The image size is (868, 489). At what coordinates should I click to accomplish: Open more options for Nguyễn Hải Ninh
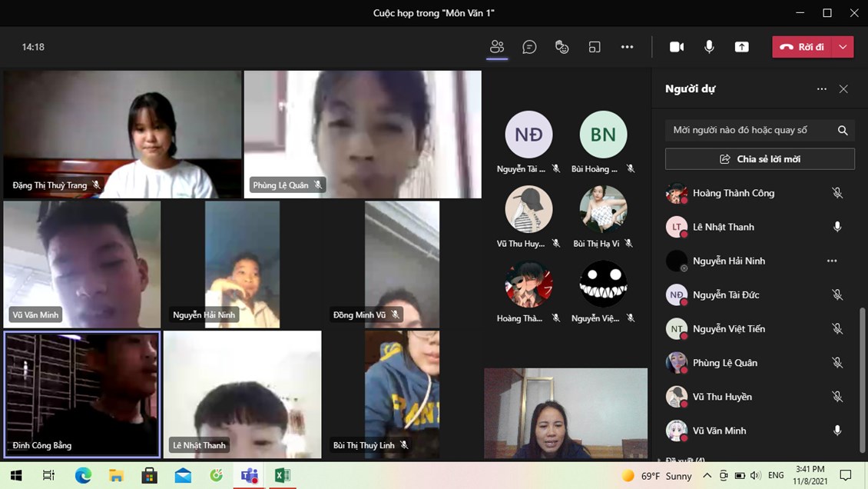point(832,261)
